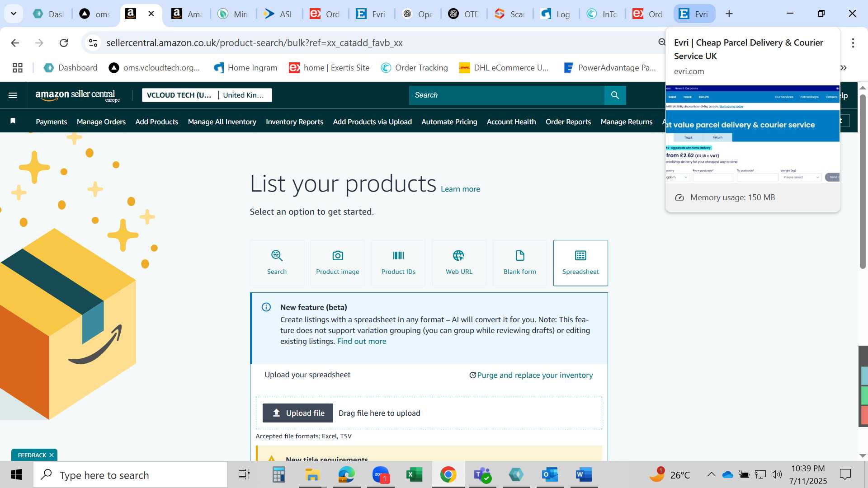Launch Excel from the taskbar

[414, 474]
